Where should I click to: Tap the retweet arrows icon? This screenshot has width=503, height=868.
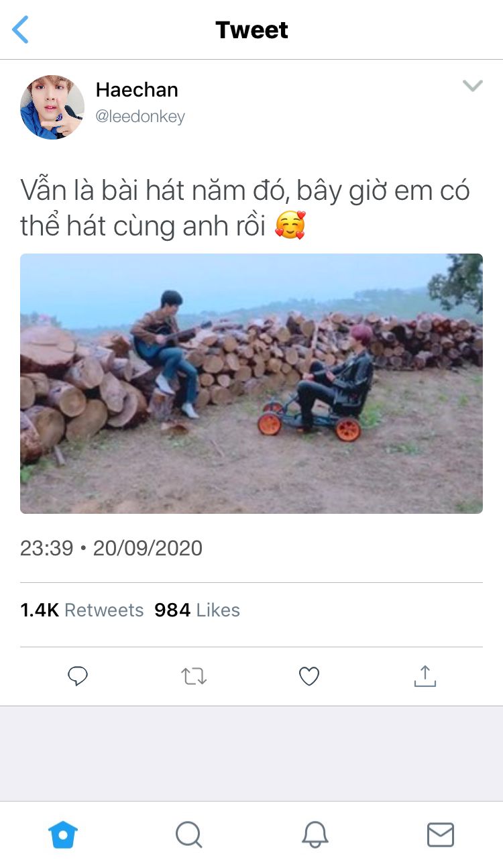pyautogui.click(x=194, y=676)
